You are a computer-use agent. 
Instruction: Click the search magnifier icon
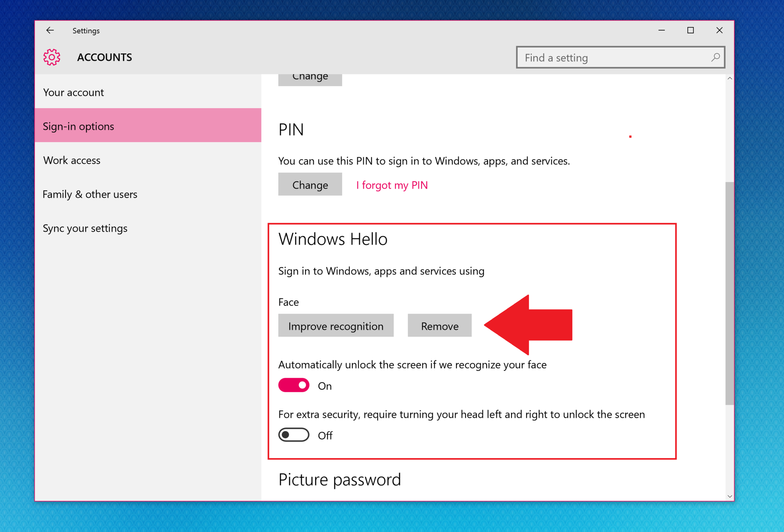[x=716, y=57]
